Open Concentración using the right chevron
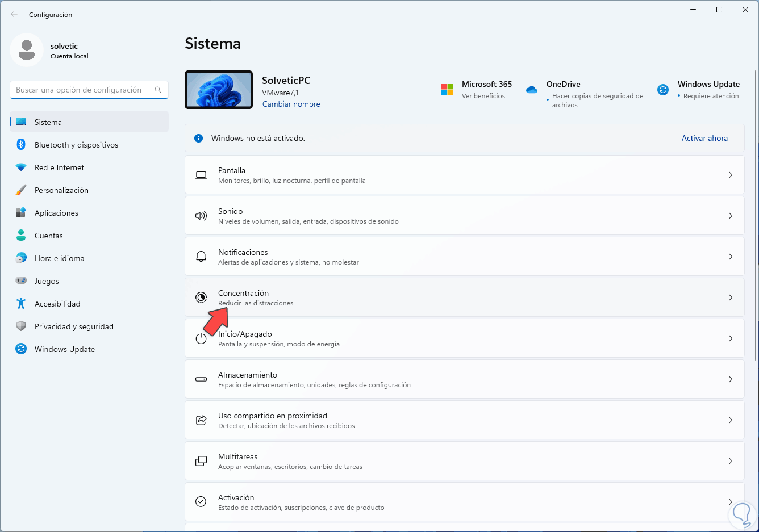 pos(731,298)
